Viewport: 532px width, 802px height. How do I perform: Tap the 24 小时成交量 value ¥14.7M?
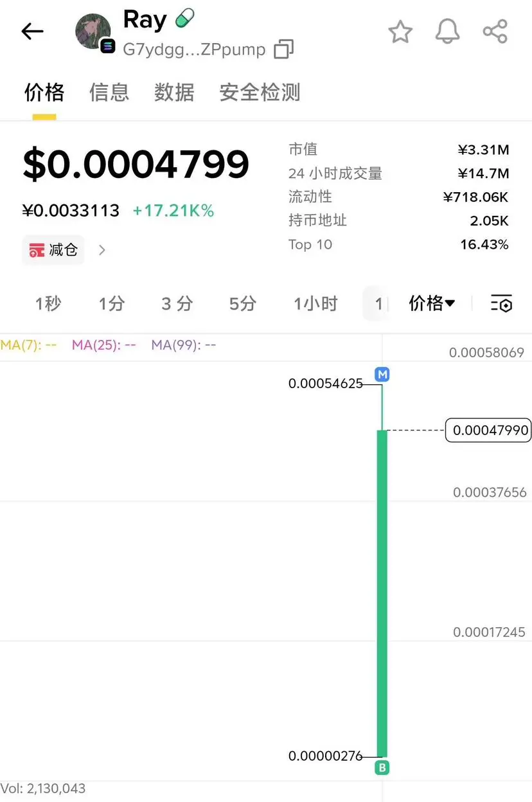[x=483, y=174]
